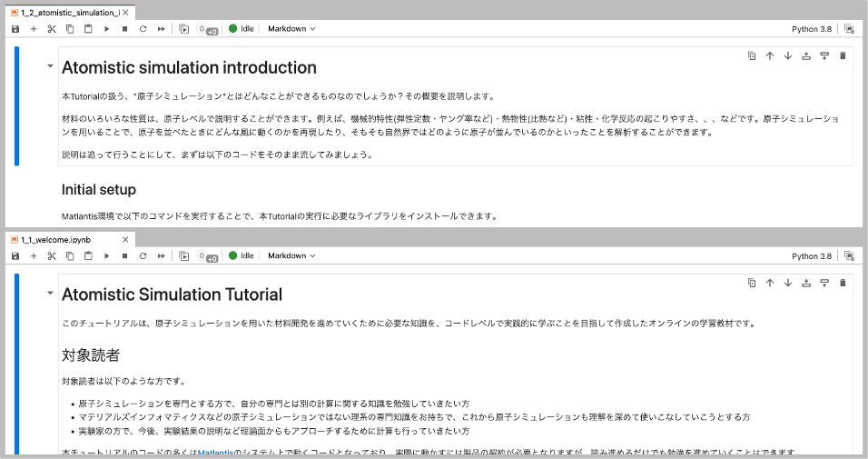The height and width of the screenshot is (459, 868).
Task: Open the Matlantis hyperlink
Action: pyautogui.click(x=215, y=452)
